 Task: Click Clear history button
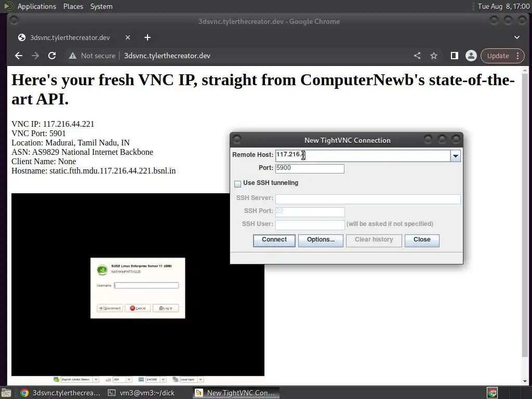click(374, 240)
